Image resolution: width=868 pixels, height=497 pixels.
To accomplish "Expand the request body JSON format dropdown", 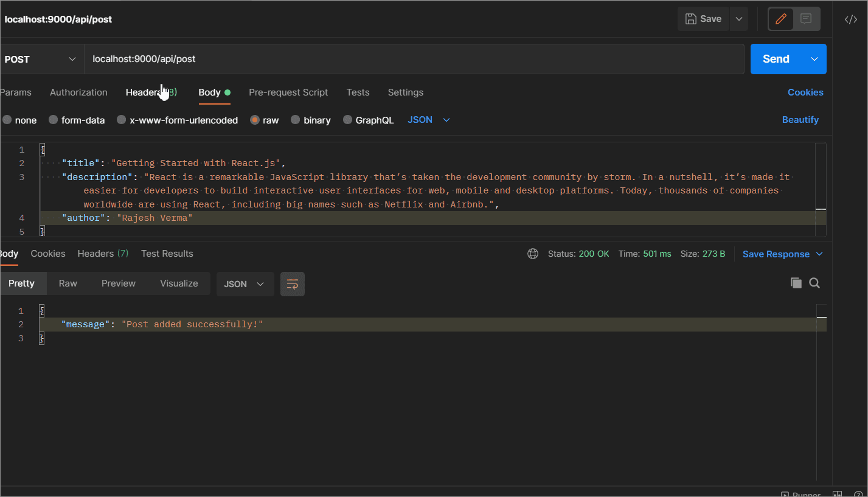I will click(429, 120).
